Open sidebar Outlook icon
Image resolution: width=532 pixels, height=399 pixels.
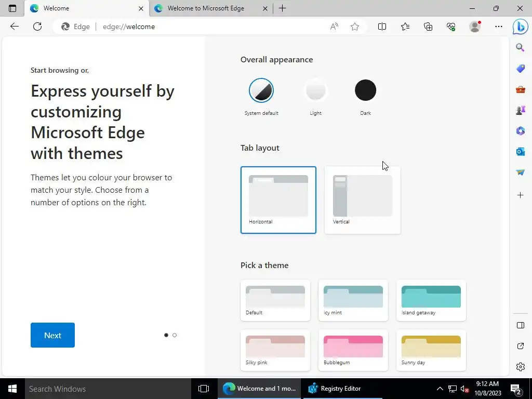tap(520, 151)
